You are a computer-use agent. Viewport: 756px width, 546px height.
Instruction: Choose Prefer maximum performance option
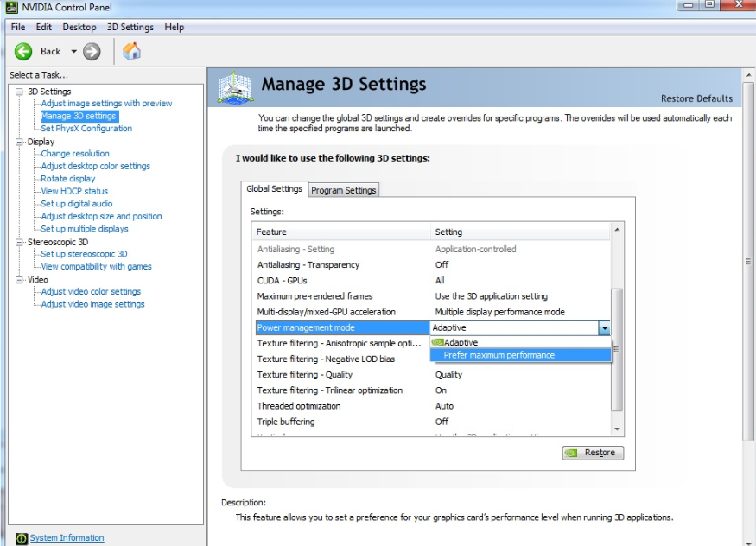pos(520,355)
